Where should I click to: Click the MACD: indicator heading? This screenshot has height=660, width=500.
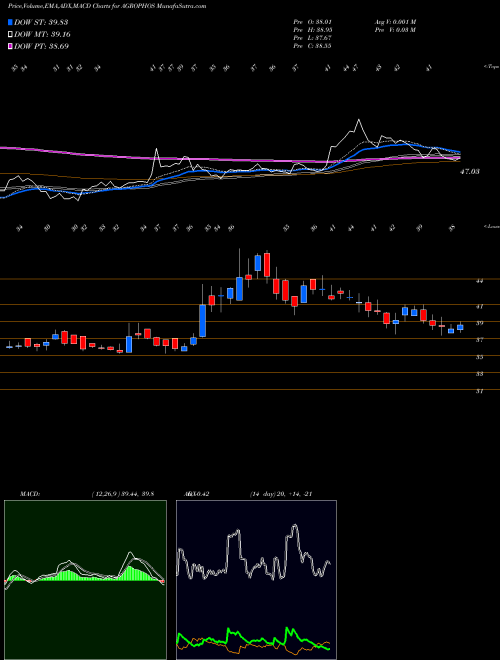[x=29, y=494]
